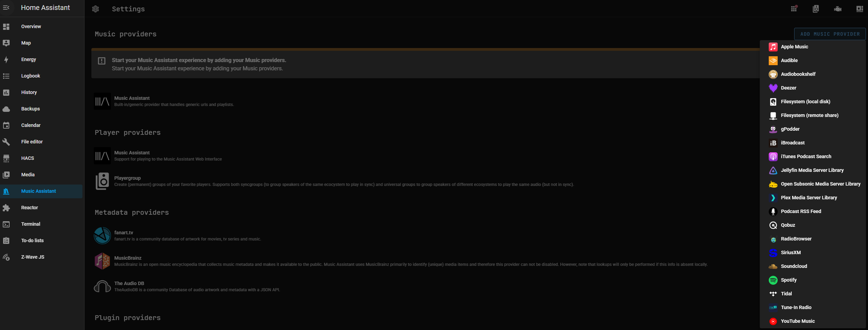Open the Overview dashboard icon
Viewport: 868px width, 330px height.
(x=6, y=26)
